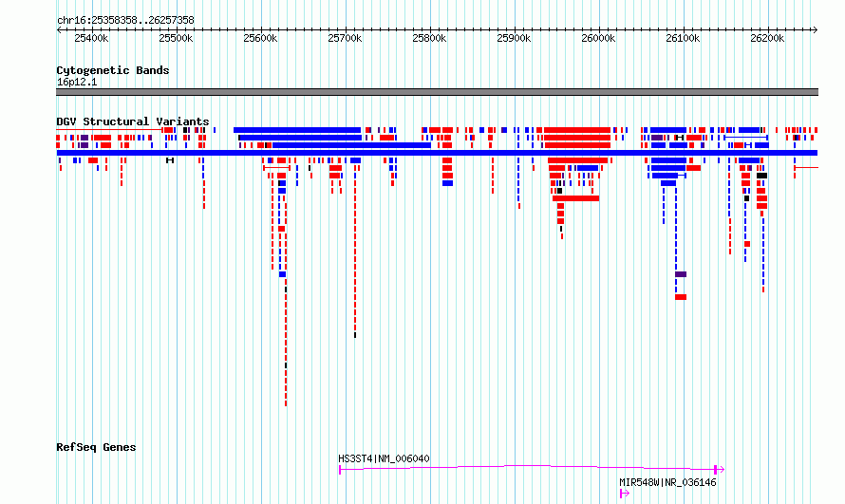845x504 pixels.
Task: Open the MIR548W|NR_036146 gene label
Action: [667, 482]
